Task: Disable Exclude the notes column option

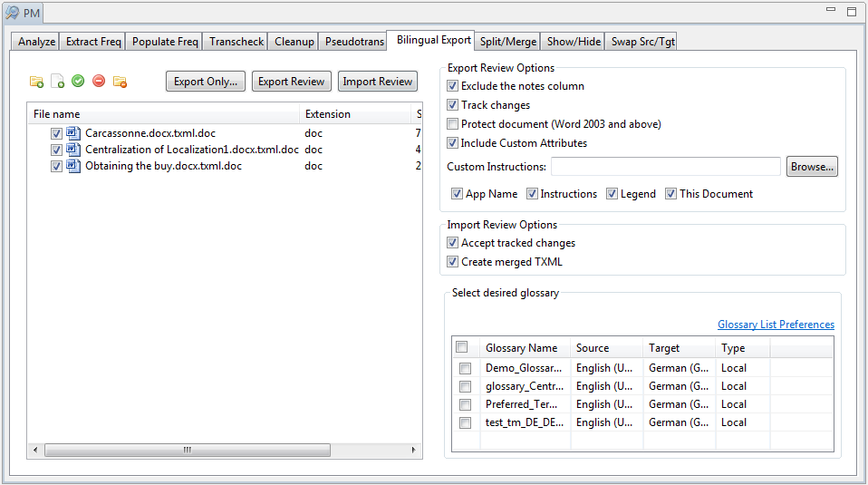Action: 453,86
